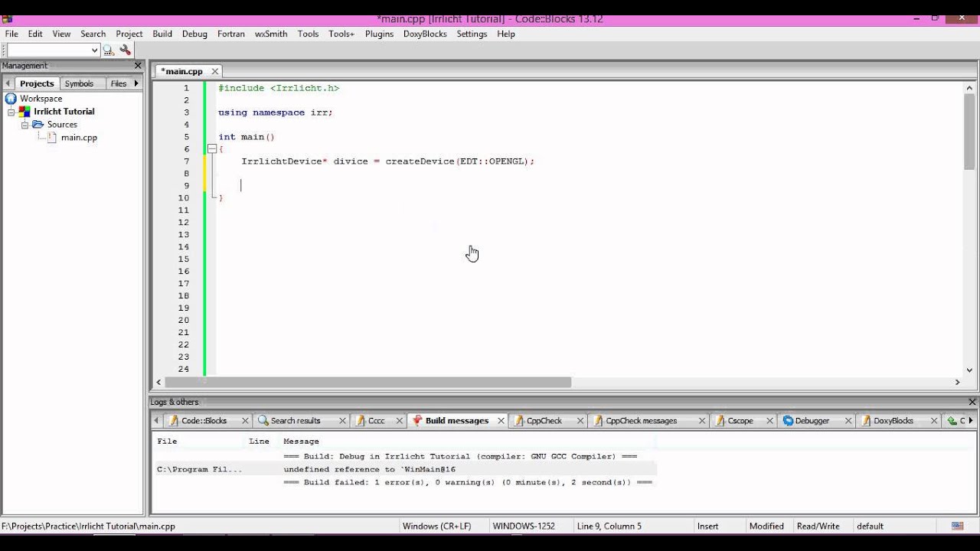Close the Management panel
980x551 pixels.
[138, 66]
